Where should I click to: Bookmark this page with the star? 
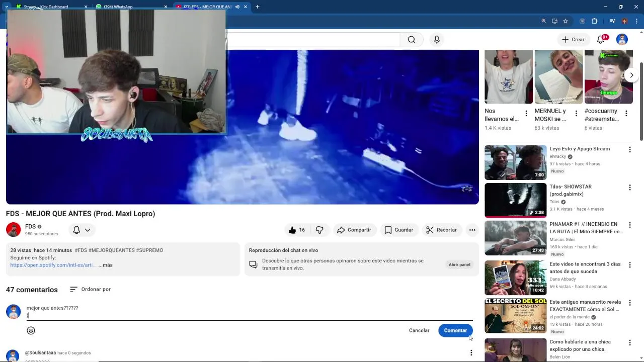click(566, 21)
